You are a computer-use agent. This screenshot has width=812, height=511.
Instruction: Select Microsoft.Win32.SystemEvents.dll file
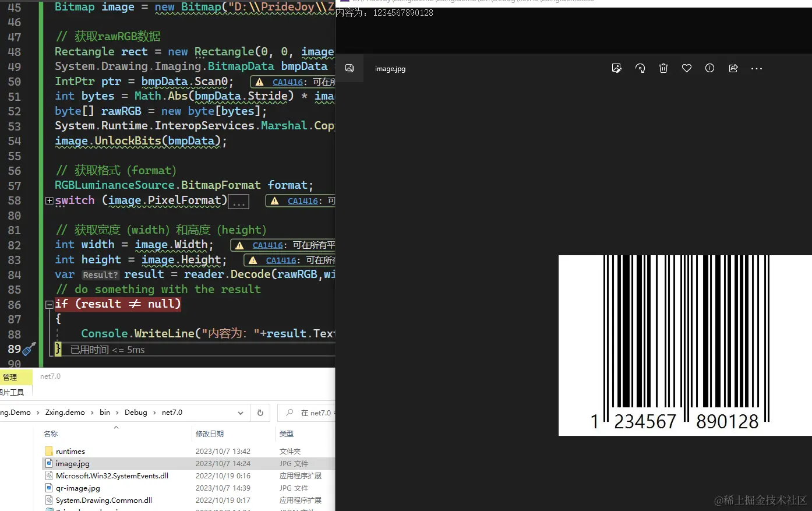[x=112, y=476]
